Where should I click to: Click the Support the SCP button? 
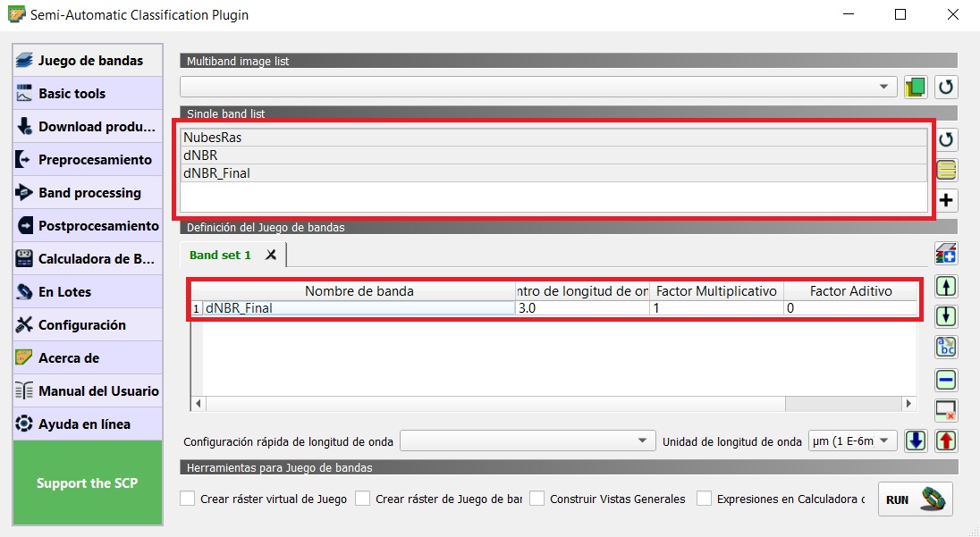click(87, 482)
